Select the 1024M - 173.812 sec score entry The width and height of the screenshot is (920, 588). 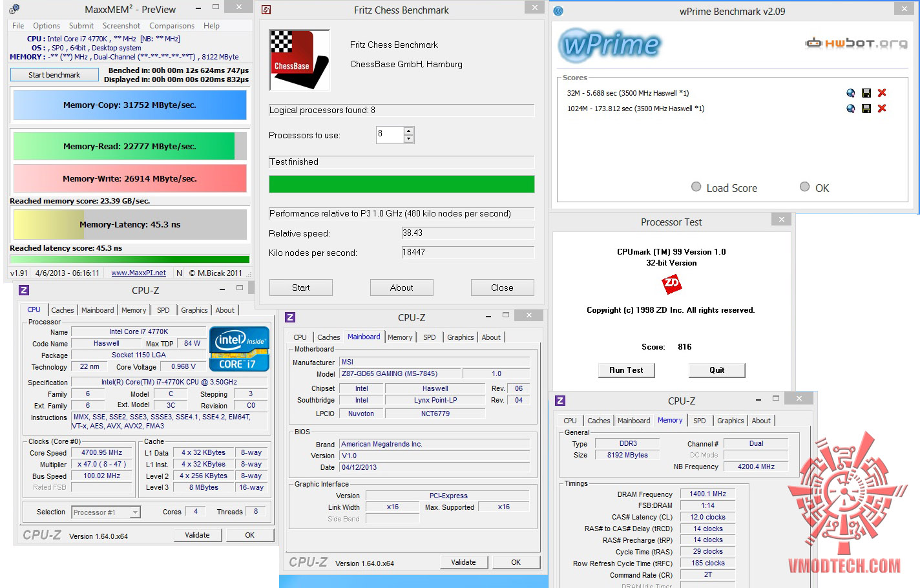(636, 109)
